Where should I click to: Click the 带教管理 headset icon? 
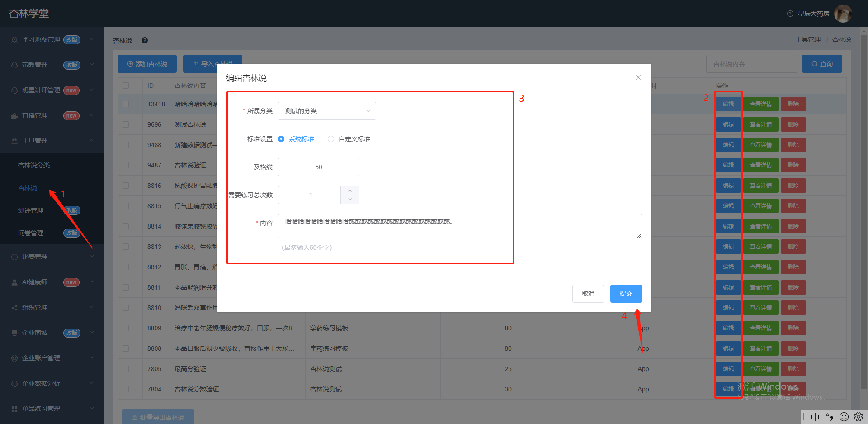(14, 65)
